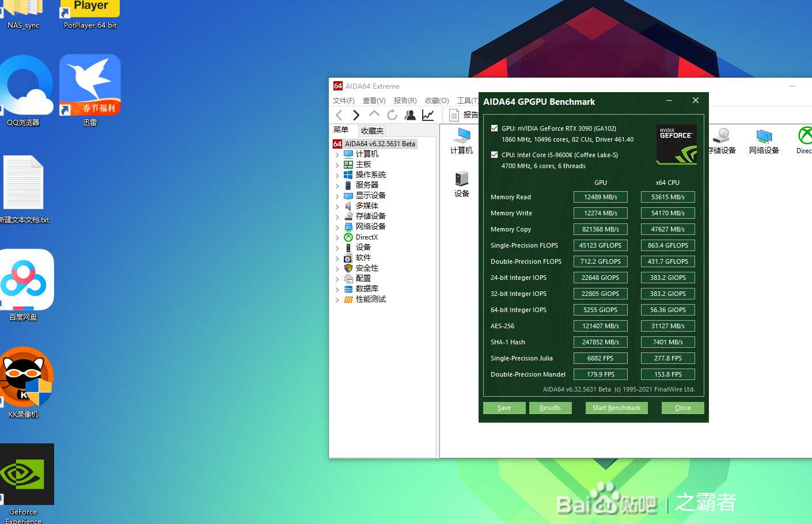Screen dimensions: 812x524
Task: Expand the 显示设备 tree node
Action: point(337,196)
